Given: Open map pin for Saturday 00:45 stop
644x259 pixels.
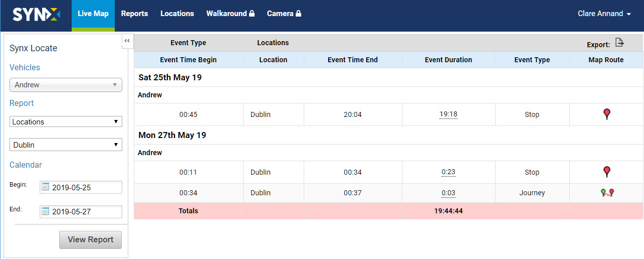Looking at the screenshot, I should pos(607,114).
